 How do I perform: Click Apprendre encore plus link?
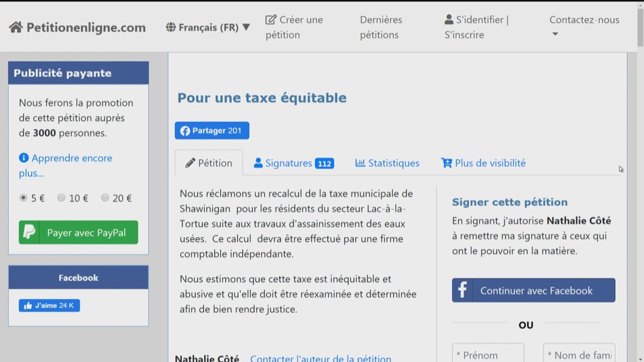(x=66, y=166)
